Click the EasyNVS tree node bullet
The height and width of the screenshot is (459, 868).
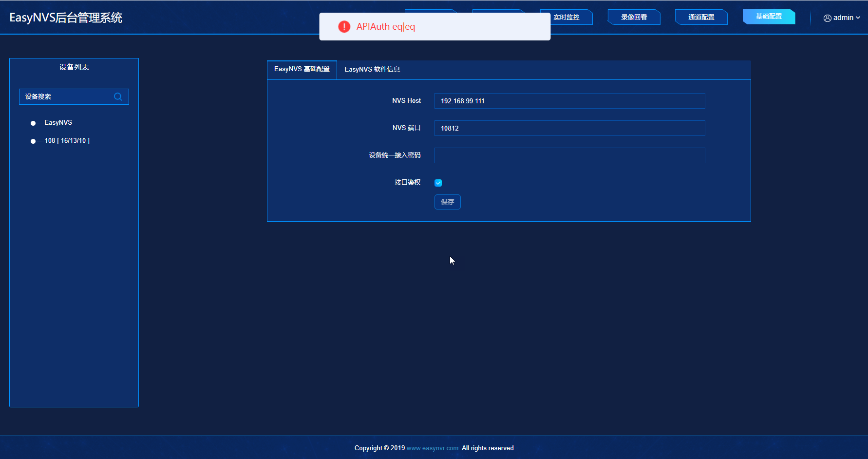[x=33, y=123]
